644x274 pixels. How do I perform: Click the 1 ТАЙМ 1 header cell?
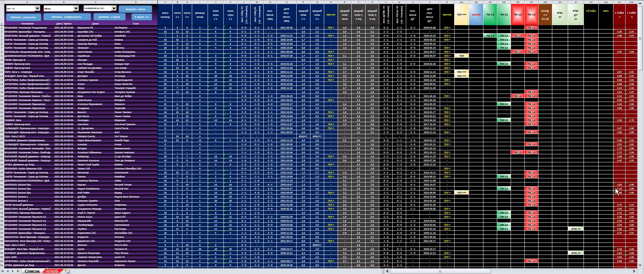click(619, 15)
